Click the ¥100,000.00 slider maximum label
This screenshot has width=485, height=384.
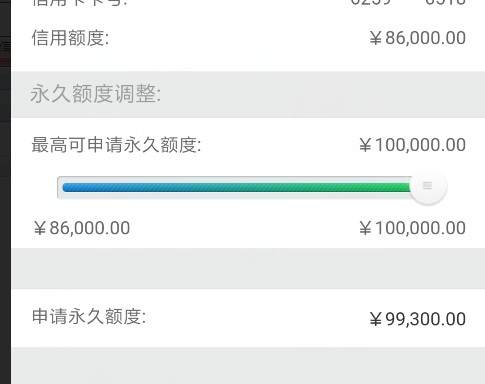412,228
